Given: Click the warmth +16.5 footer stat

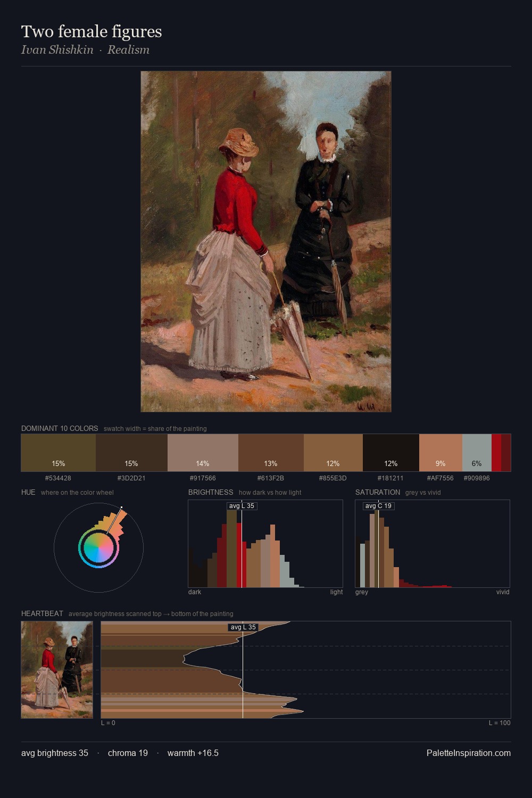Looking at the screenshot, I should coord(193,753).
